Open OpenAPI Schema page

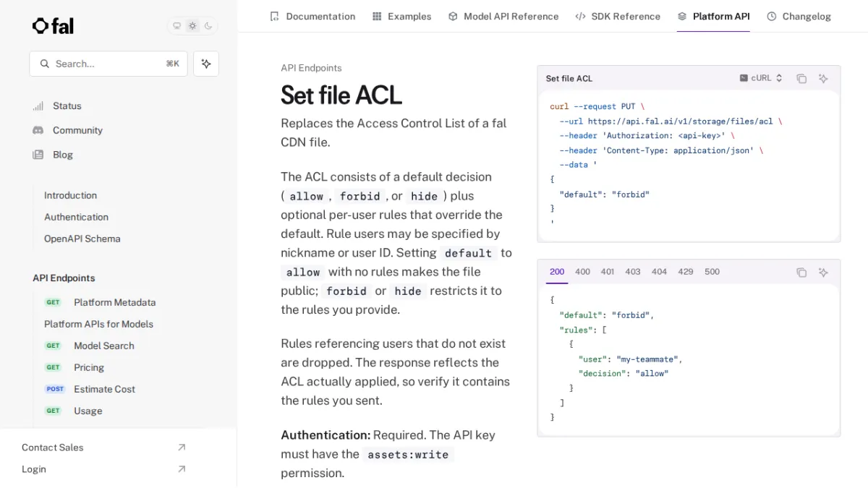tap(82, 239)
